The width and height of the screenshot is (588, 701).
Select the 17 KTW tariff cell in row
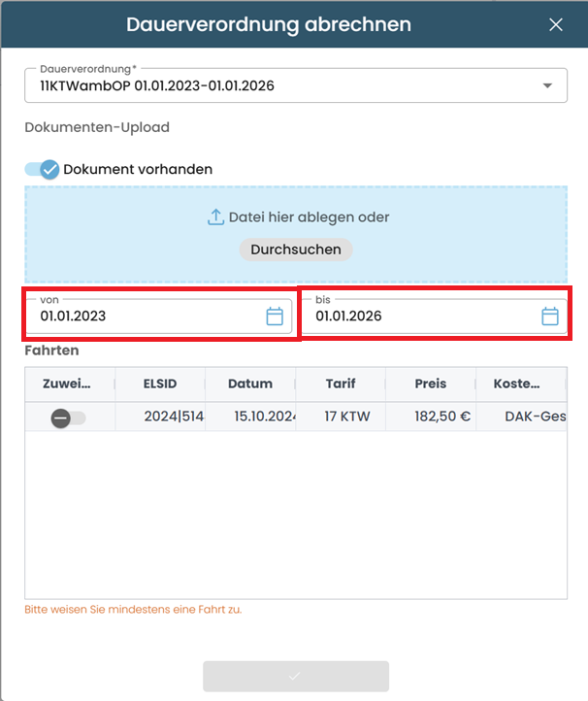[340, 417]
